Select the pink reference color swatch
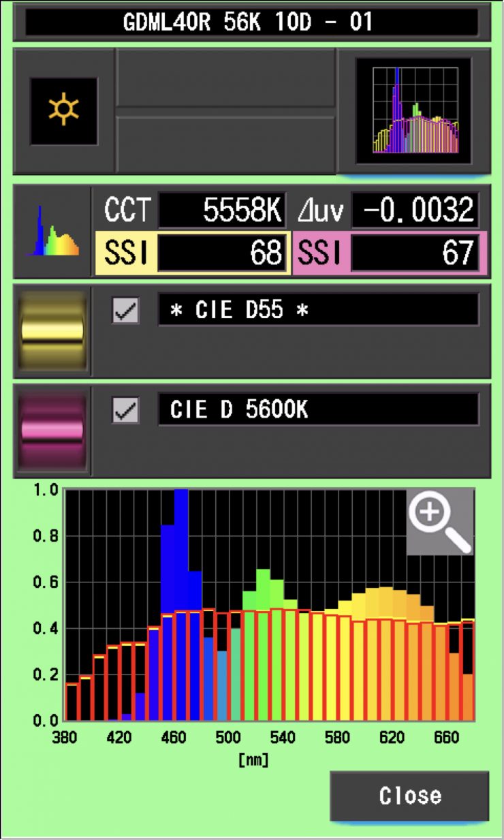Viewport: 504px width, 840px height. coord(52,431)
